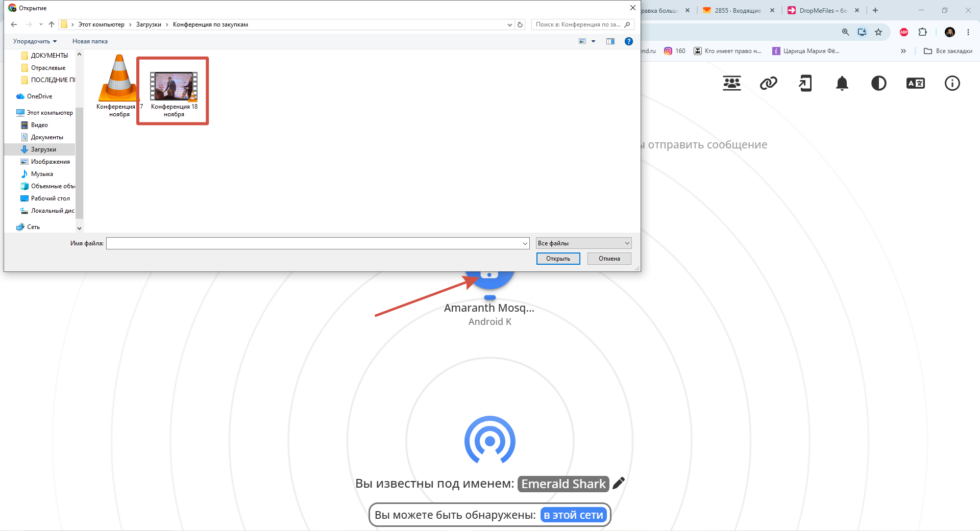Click the Новая папка button
980x531 pixels.
(x=90, y=41)
